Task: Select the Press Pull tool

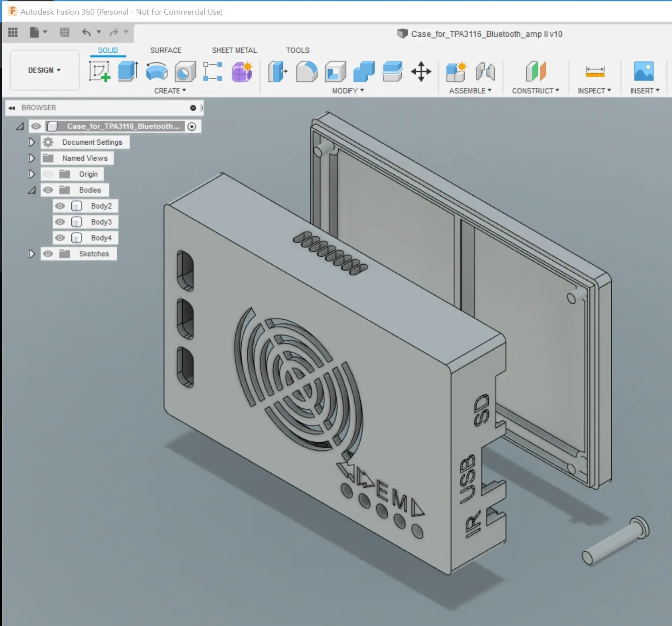Action: tap(278, 71)
